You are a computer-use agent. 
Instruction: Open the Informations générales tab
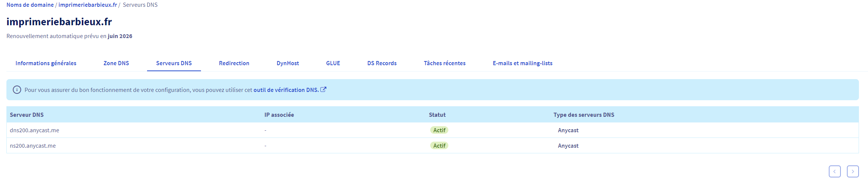[46, 63]
